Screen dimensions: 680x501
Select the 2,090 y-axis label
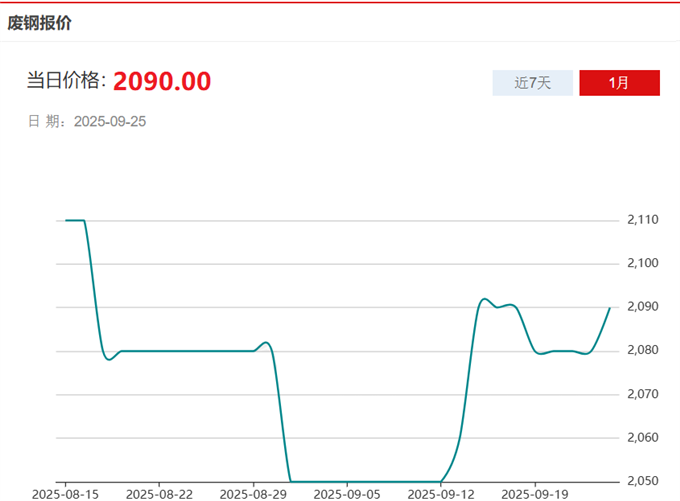coord(643,307)
